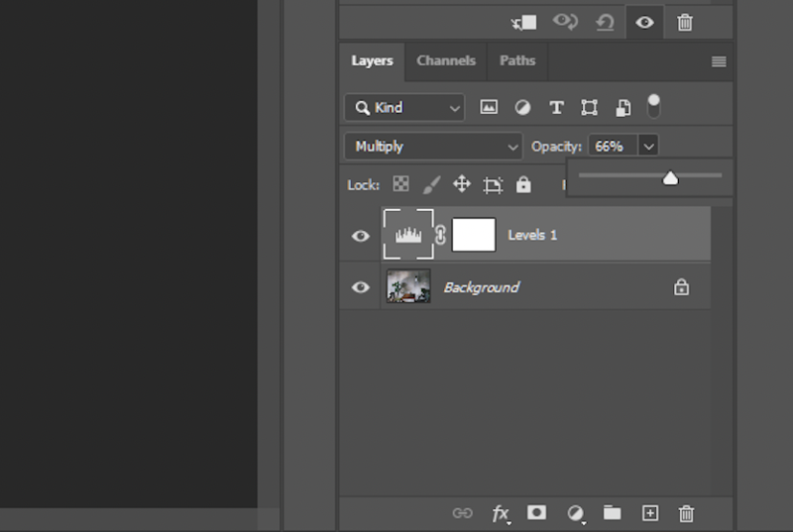This screenshot has height=532, width=793.
Task: Delete adjustment layer from Properties panel
Action: click(685, 22)
